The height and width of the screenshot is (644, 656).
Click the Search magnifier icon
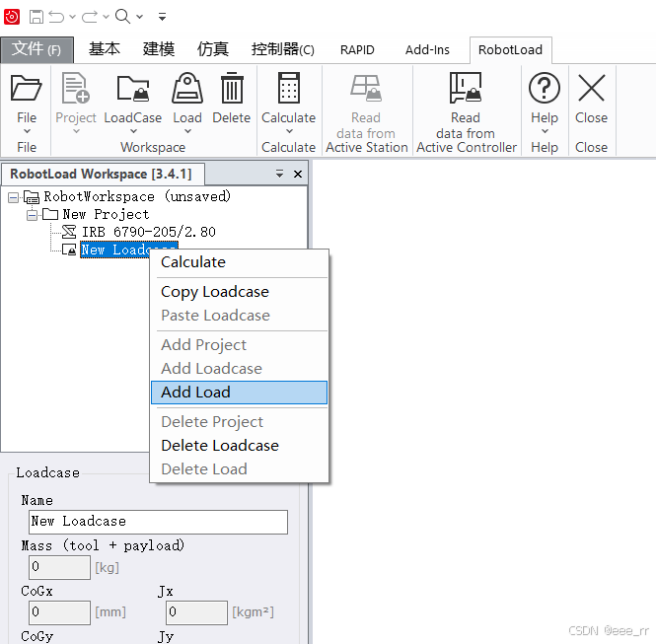pos(122,17)
